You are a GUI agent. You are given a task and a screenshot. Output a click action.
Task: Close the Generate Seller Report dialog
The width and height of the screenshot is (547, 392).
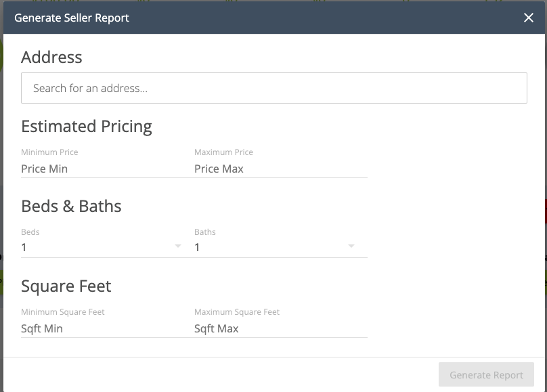point(529,18)
